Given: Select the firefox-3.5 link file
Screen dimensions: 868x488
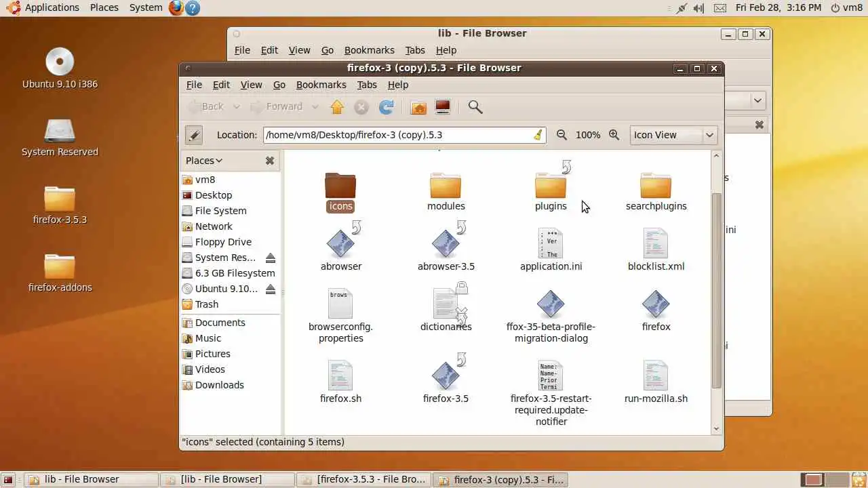Looking at the screenshot, I should (446, 380).
